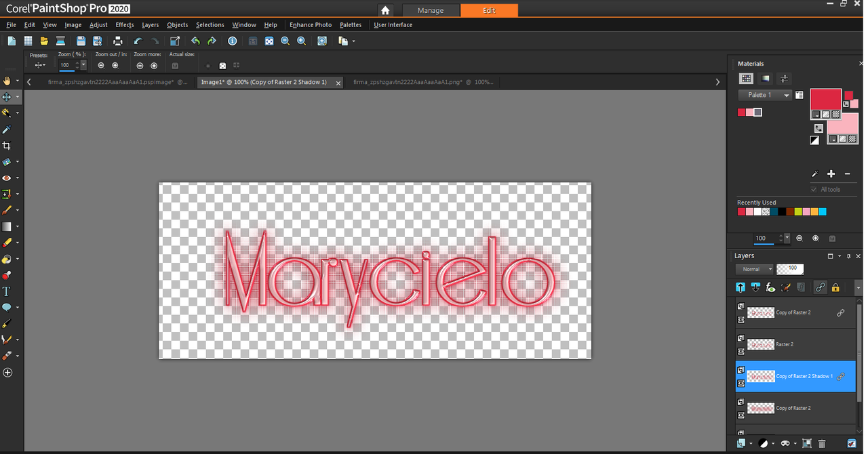Toggle visibility eye of bottom Copy of Raster 2
868x454 pixels.
point(741,414)
